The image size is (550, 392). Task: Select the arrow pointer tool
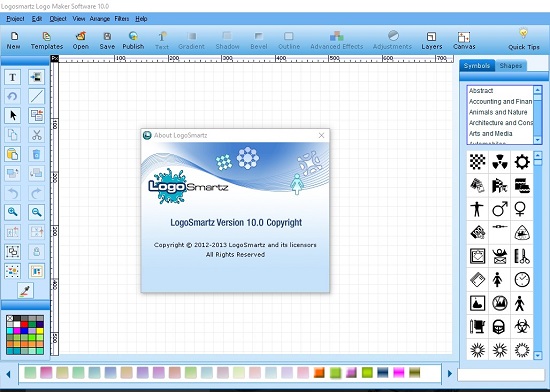click(13, 115)
